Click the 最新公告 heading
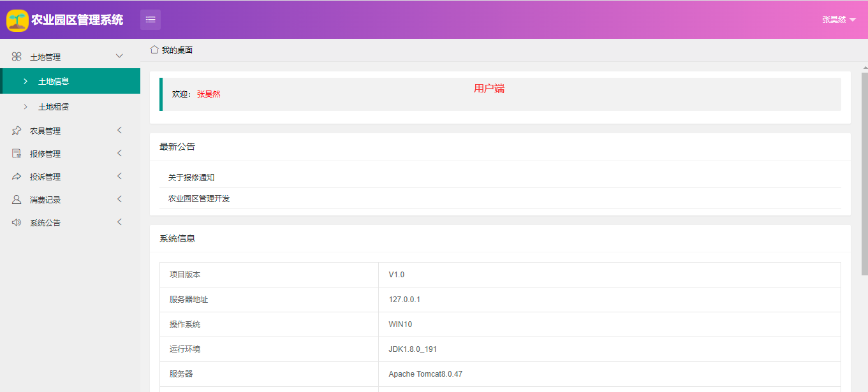The width and height of the screenshot is (868, 392). pos(177,147)
